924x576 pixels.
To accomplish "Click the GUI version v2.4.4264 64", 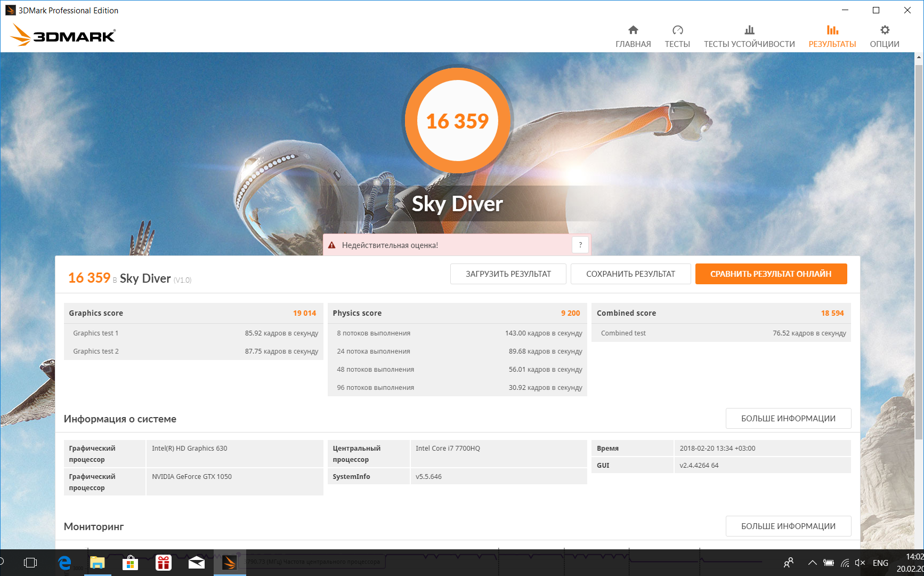I will pos(699,466).
